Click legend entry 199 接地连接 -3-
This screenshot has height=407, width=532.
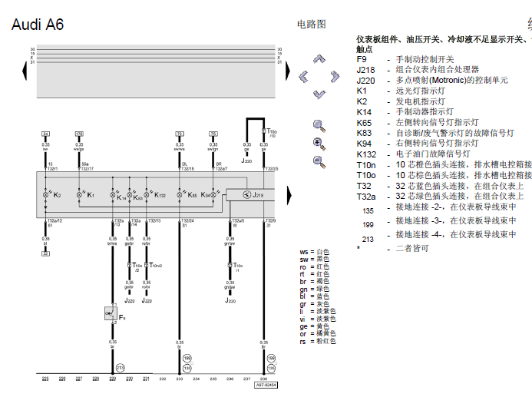pyautogui.click(x=439, y=222)
